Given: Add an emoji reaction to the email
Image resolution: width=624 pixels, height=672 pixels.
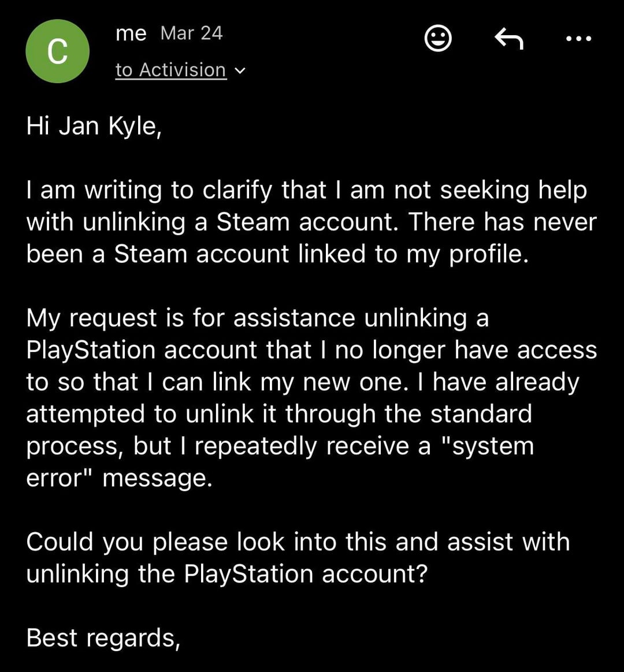Looking at the screenshot, I should point(438,39).
